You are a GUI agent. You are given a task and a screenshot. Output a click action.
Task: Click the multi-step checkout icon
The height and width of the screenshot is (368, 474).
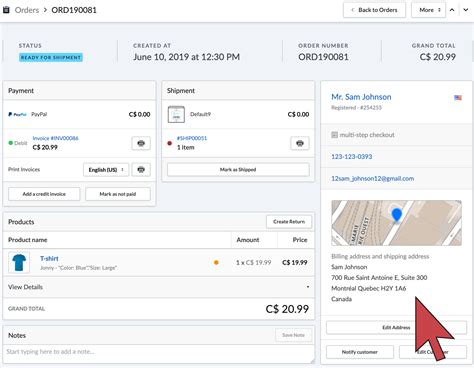click(334, 135)
